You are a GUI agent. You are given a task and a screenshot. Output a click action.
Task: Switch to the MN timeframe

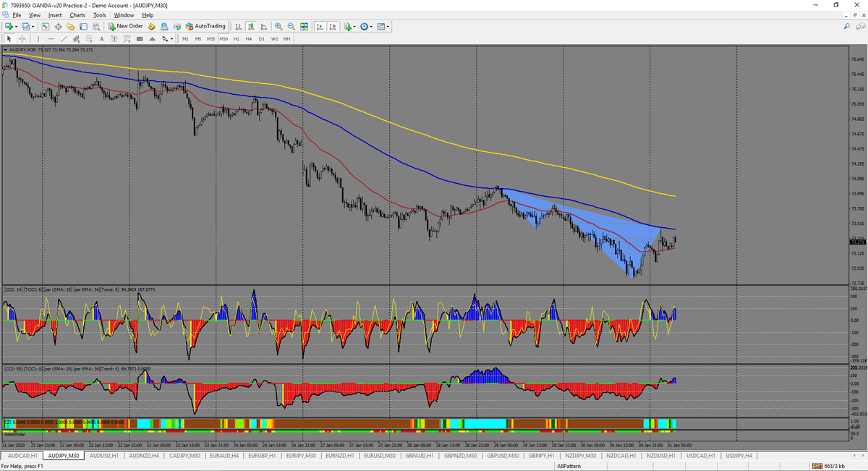click(287, 38)
